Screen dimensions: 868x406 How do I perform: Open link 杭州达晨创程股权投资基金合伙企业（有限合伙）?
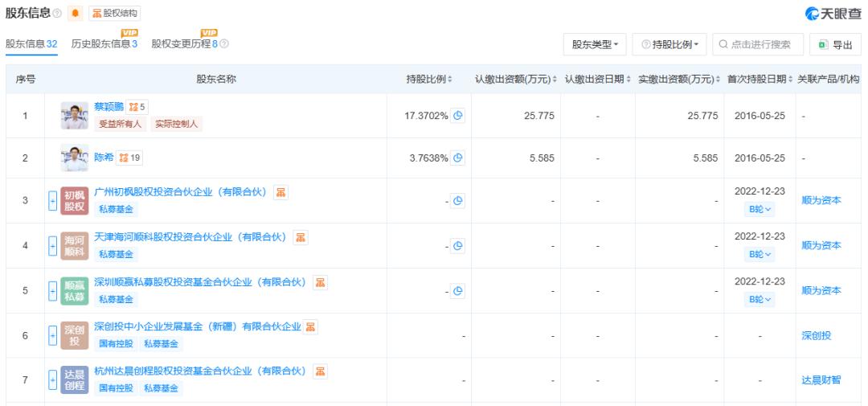click(x=201, y=371)
